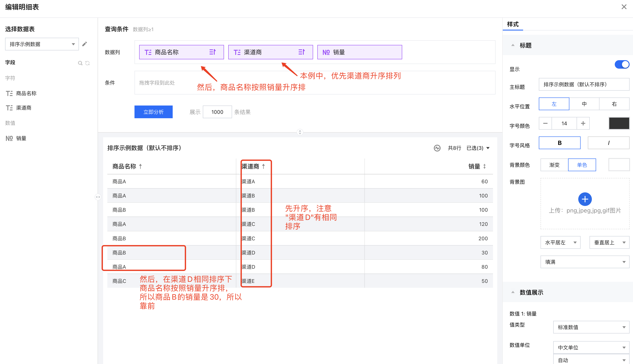Click the 立即分析 button
Viewport: 633px width, 364px height.
pyautogui.click(x=153, y=112)
